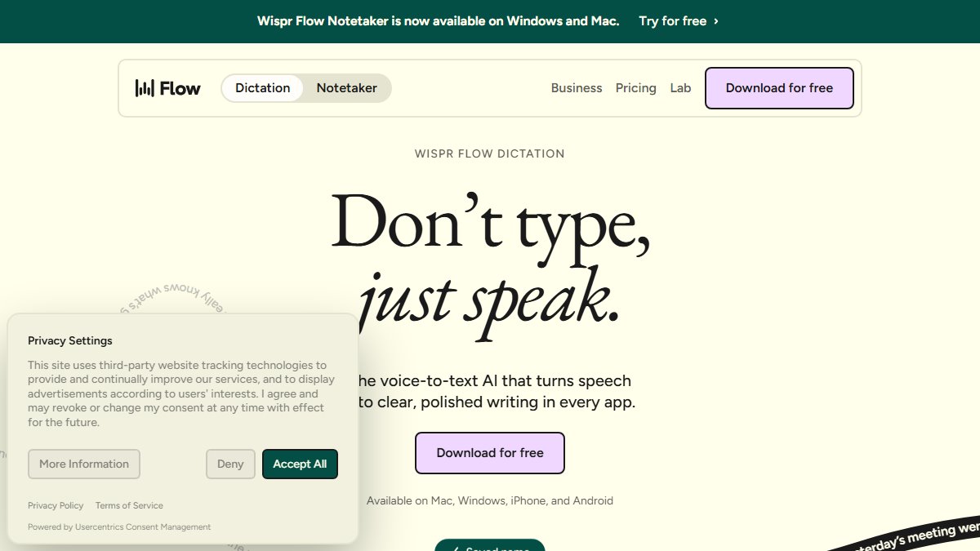
Task: Click the Available on Mac, Windows text
Action: (490, 500)
